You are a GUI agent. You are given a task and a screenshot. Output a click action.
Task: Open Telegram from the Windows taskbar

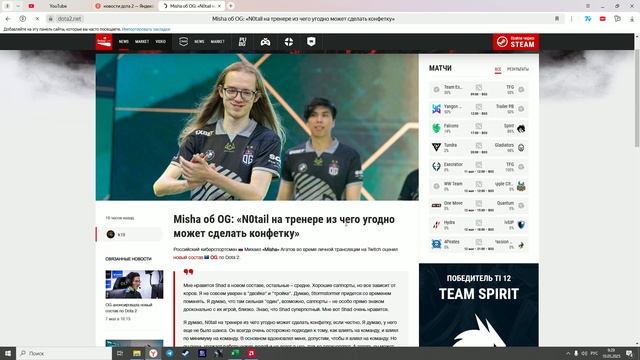click(x=169, y=353)
